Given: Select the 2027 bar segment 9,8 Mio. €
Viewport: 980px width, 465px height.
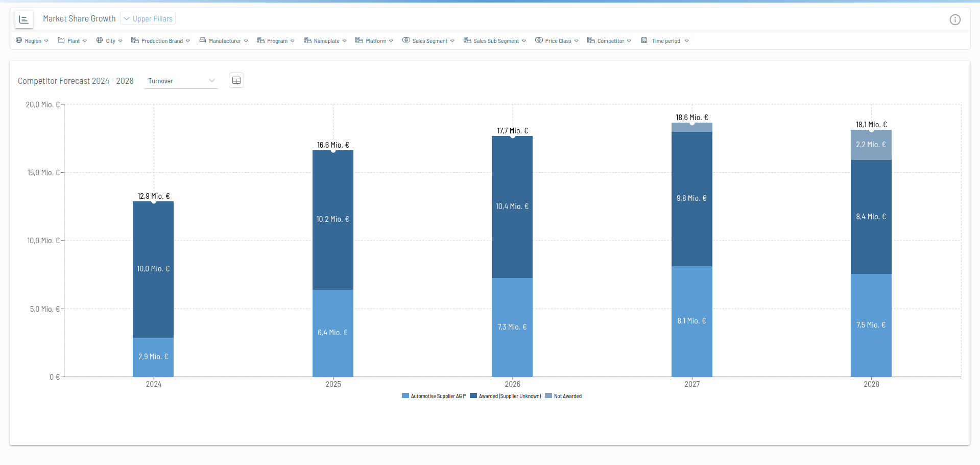Looking at the screenshot, I should pyautogui.click(x=692, y=199).
